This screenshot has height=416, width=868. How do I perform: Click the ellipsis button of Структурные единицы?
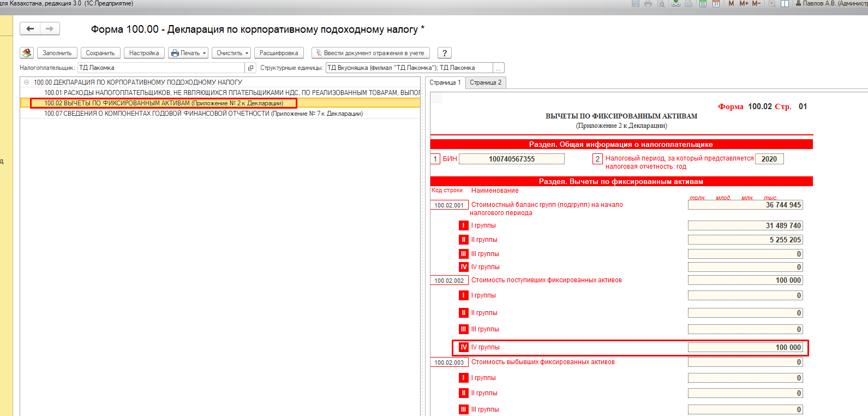pos(499,68)
